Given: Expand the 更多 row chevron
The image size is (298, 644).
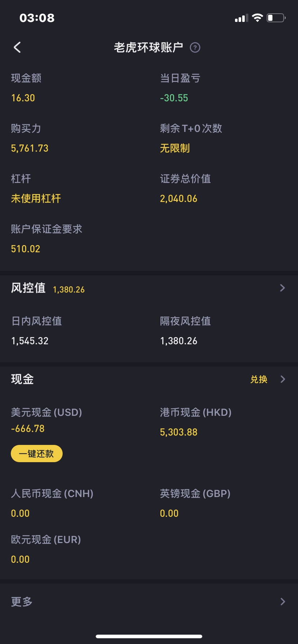Looking at the screenshot, I should [x=283, y=602].
